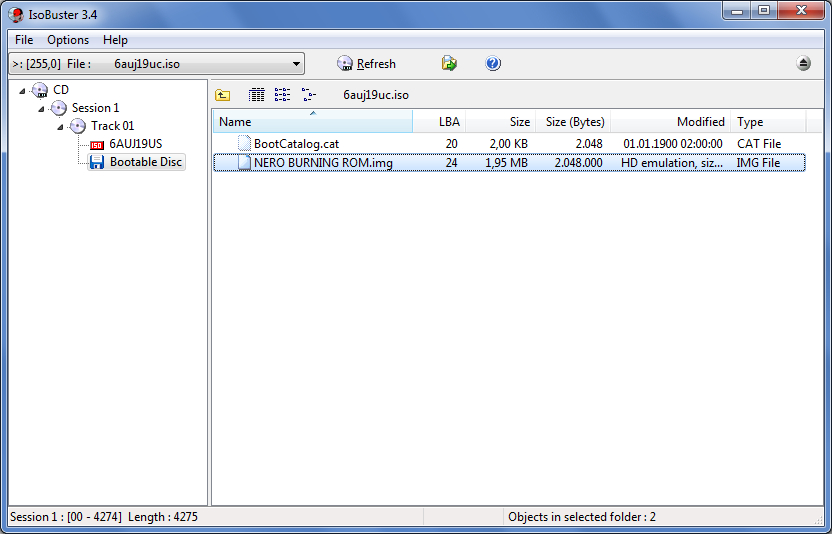Click the NERO BURNING ROM.img file icon
Screen dimensions: 832x534
click(x=244, y=162)
